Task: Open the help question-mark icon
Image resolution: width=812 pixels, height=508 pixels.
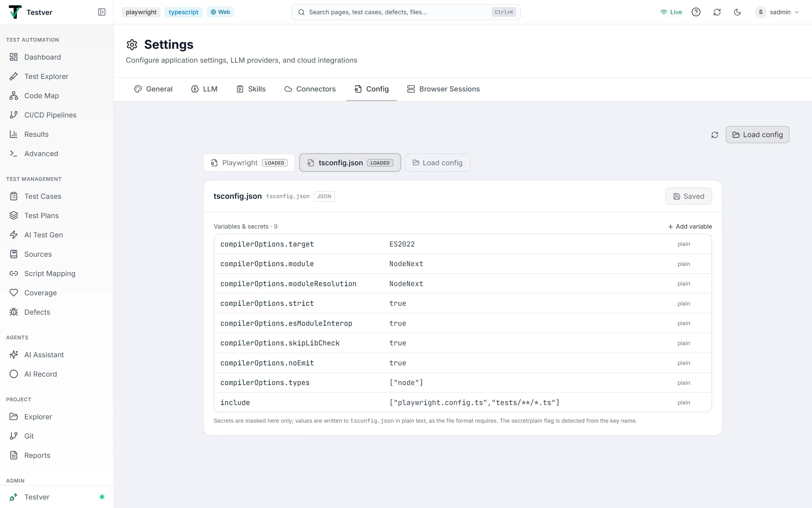Action: 696,12
